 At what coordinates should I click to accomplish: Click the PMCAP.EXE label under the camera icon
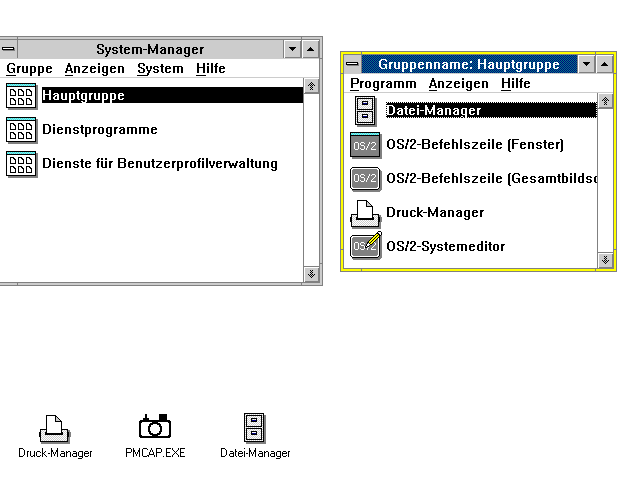click(x=155, y=453)
